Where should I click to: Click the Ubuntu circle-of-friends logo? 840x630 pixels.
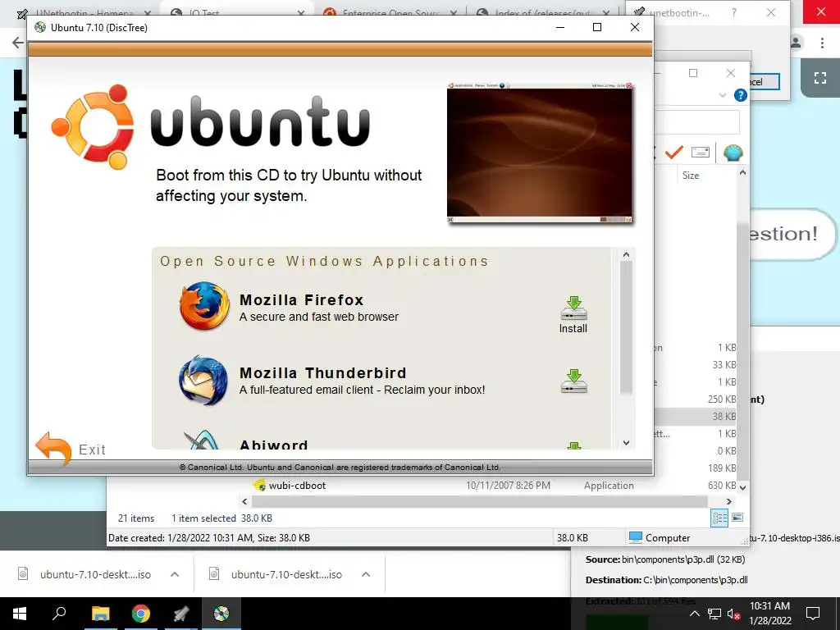(92, 126)
